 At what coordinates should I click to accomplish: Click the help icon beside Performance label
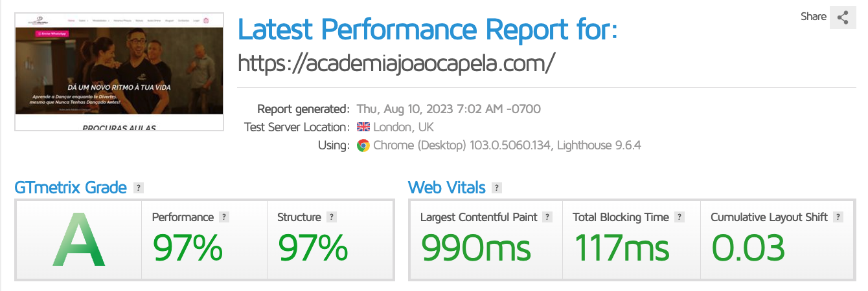coord(223,217)
